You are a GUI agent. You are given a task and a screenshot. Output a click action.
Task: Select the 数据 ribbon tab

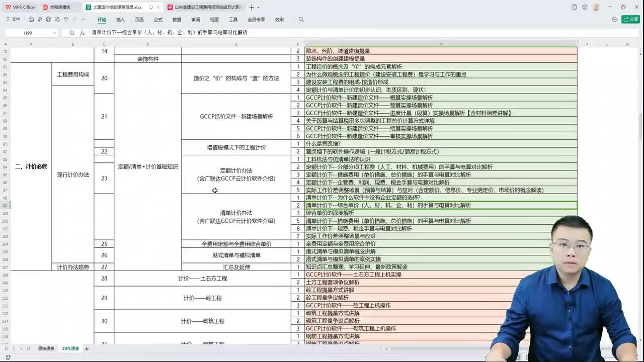click(177, 20)
